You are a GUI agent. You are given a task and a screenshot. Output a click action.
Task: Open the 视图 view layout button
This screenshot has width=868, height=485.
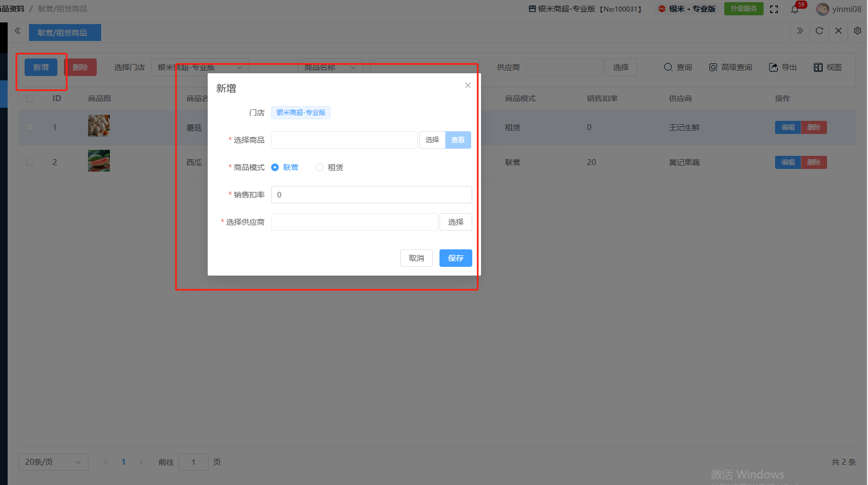pyautogui.click(x=828, y=67)
